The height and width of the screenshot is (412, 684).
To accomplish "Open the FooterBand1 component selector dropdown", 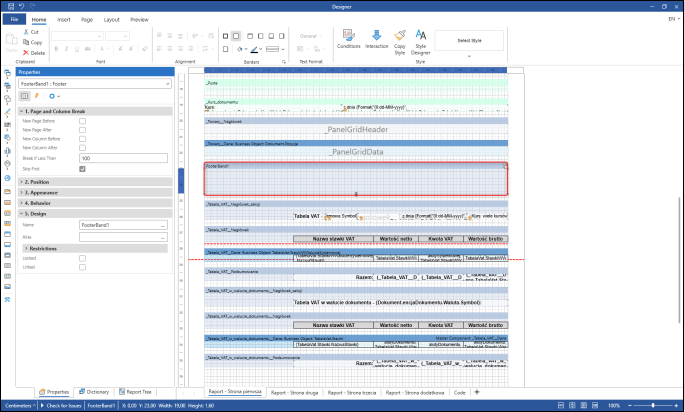I will tap(168, 84).
